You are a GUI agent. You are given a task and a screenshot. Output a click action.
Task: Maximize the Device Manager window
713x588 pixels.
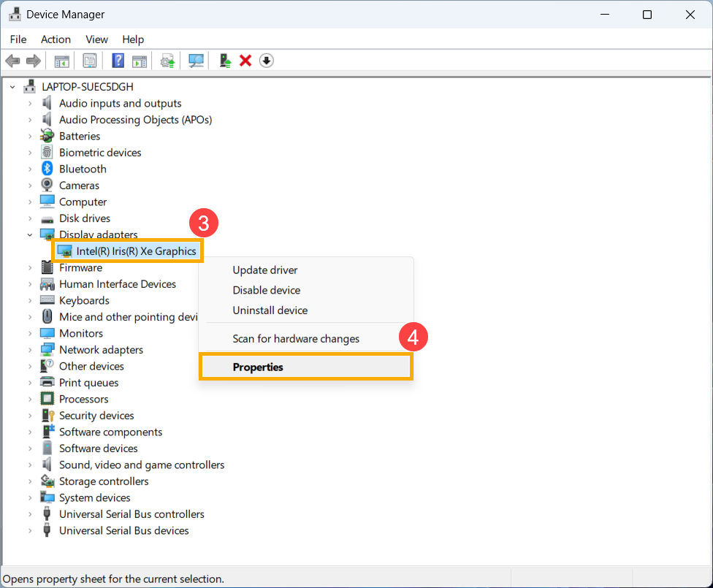(647, 15)
